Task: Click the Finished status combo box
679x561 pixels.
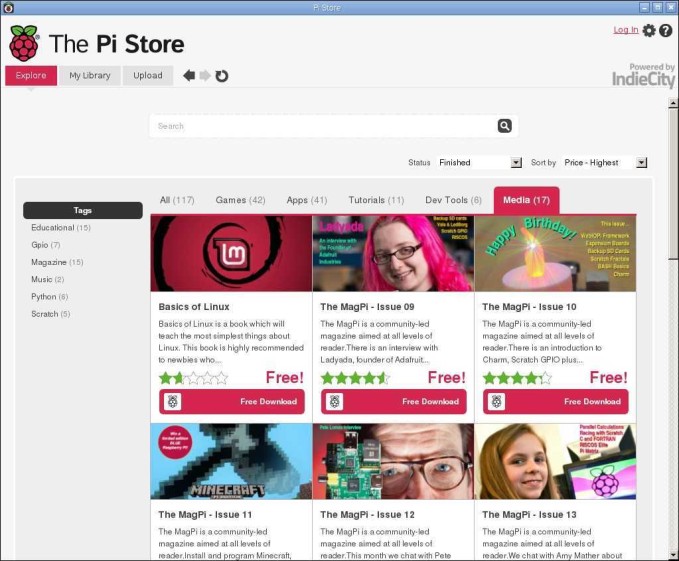Action: click(x=479, y=162)
